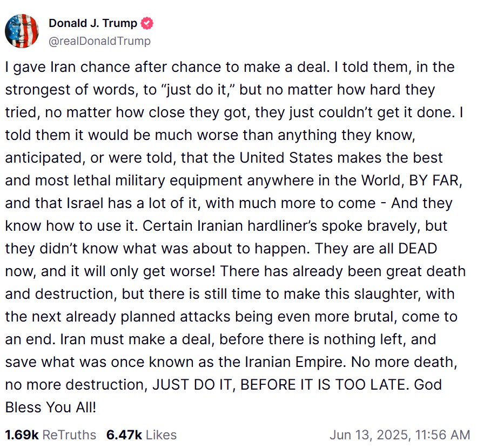This screenshot has width=477, height=448.
Task: Click the flag-themed profile picture
Action: (x=22, y=31)
